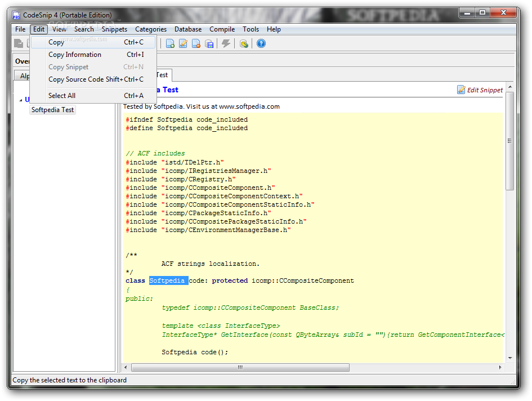Open the Database menu
The image size is (532, 401).
(x=188, y=29)
